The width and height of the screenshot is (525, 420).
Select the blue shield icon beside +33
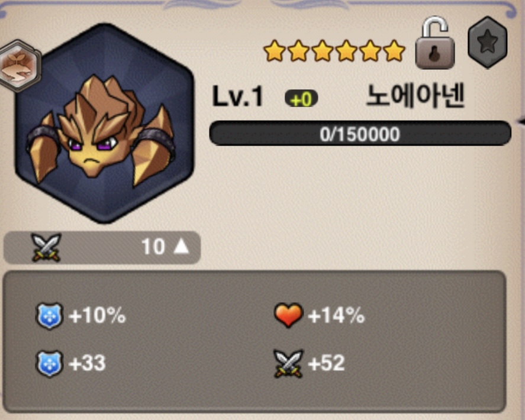point(49,364)
